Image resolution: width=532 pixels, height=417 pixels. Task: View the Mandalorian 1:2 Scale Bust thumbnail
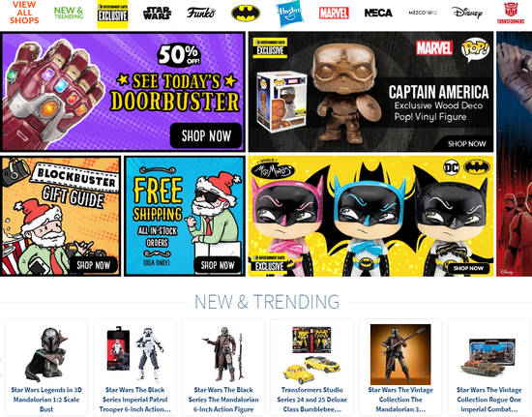(46, 354)
